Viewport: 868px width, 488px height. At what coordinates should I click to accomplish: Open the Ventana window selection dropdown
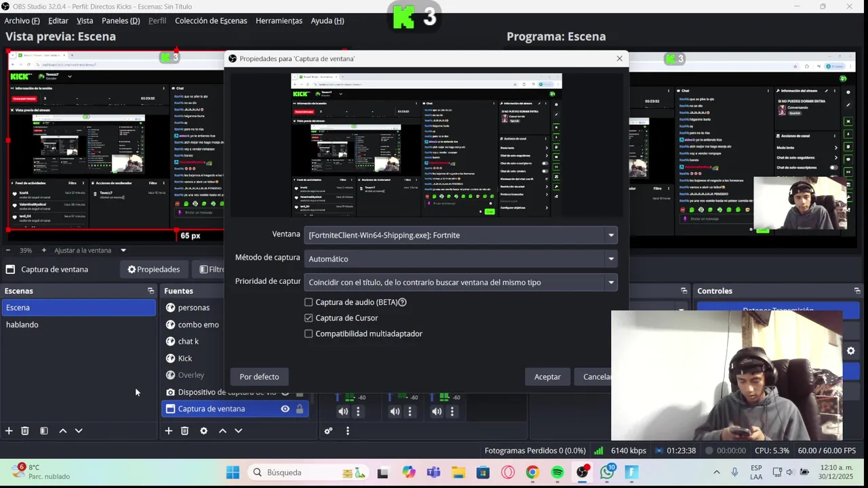[461, 235]
